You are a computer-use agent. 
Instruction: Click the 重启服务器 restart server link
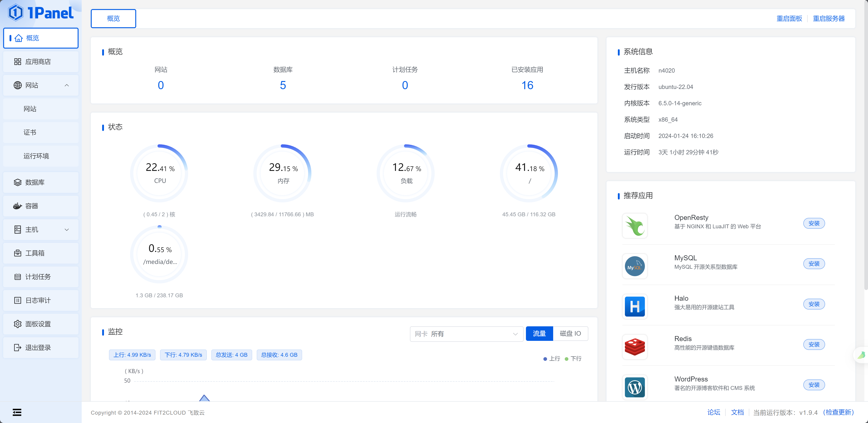coord(829,19)
